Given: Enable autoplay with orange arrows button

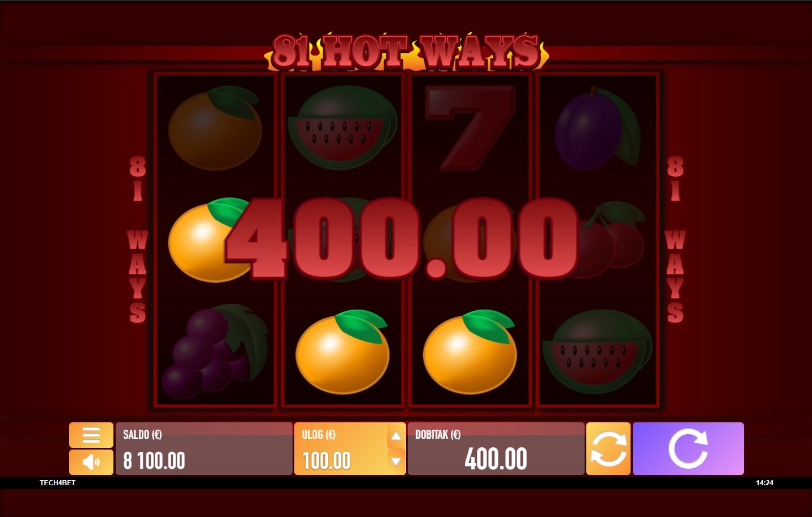Looking at the screenshot, I should 608,448.
